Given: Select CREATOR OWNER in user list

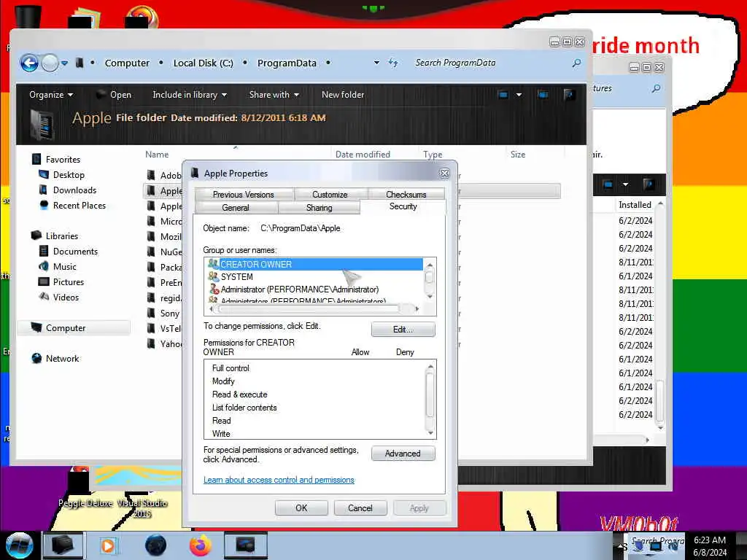Looking at the screenshot, I should click(x=314, y=264).
